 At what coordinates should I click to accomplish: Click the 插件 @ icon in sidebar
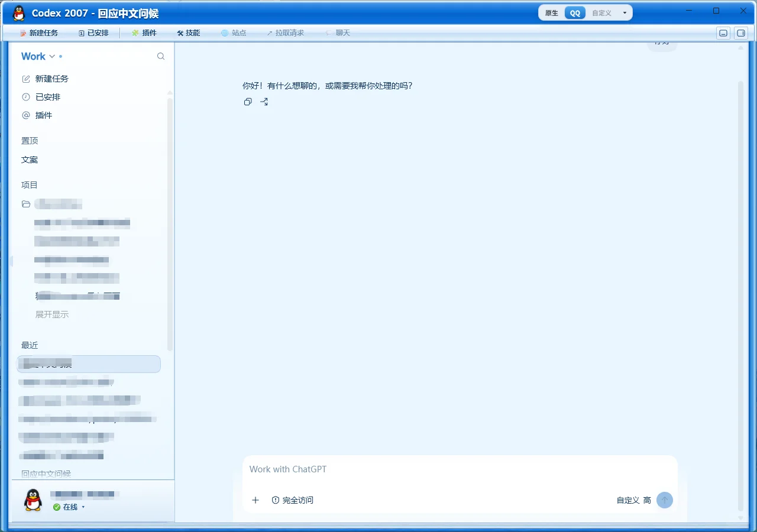click(x=26, y=115)
